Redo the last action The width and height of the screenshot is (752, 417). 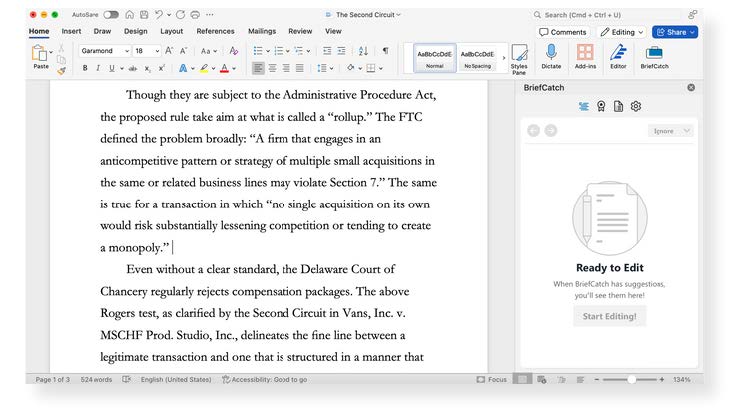[180, 15]
